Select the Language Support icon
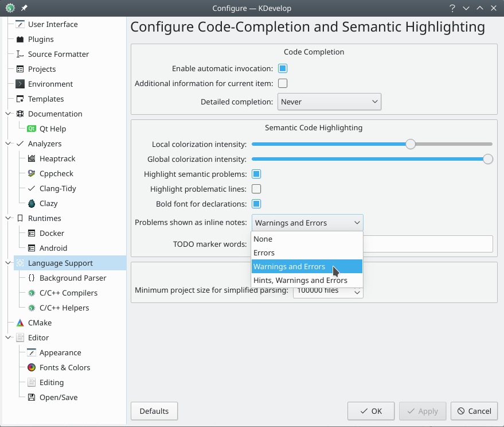 point(20,263)
